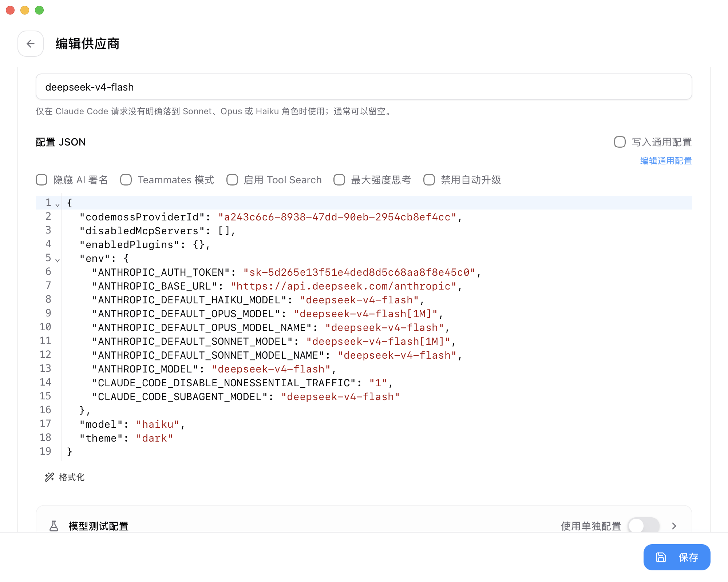Click the 模型测试配置 section title
Viewport: 728px width, 582px height.
coord(99,526)
